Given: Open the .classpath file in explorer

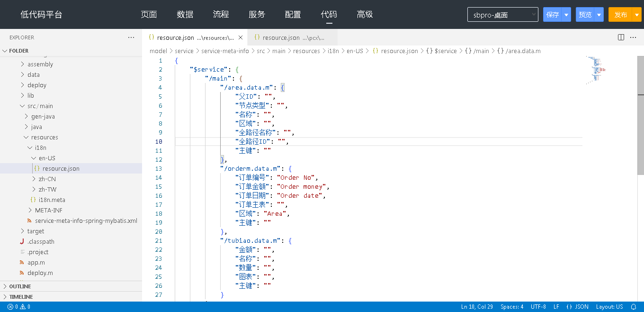Looking at the screenshot, I should pyautogui.click(x=41, y=242).
